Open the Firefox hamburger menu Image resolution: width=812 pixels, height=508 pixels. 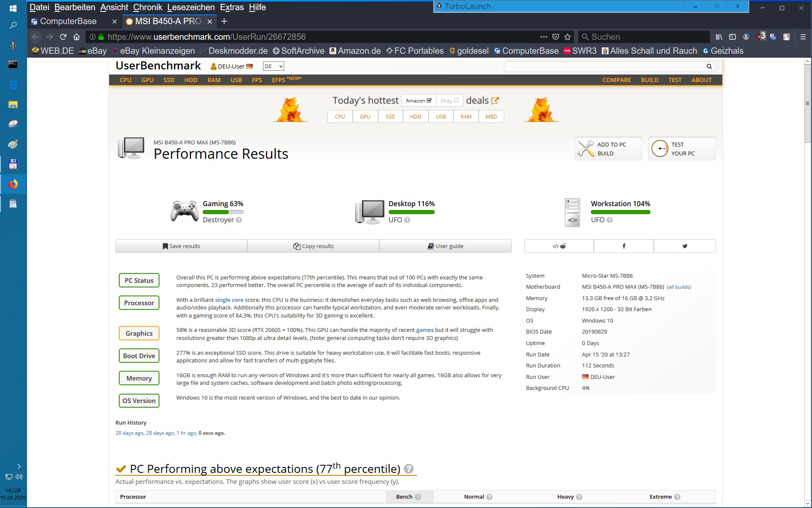tap(803, 37)
